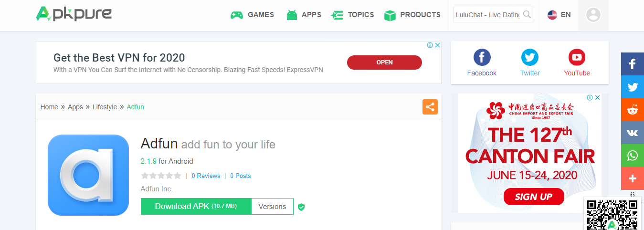Go to Apps breadcrumb
The height and width of the screenshot is (230, 644).
point(75,107)
